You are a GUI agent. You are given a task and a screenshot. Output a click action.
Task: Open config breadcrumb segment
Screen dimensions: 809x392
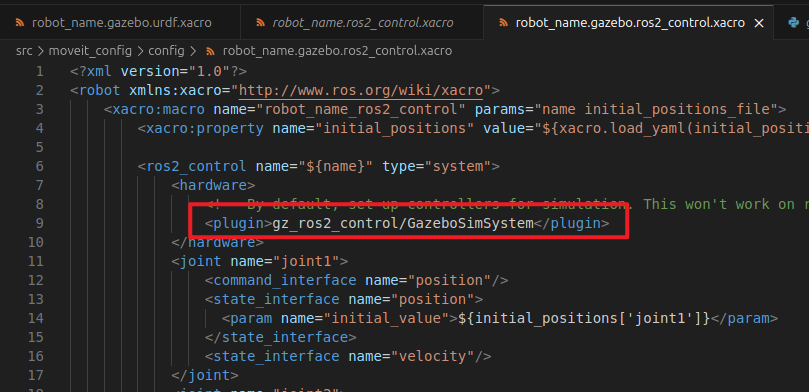[166, 51]
